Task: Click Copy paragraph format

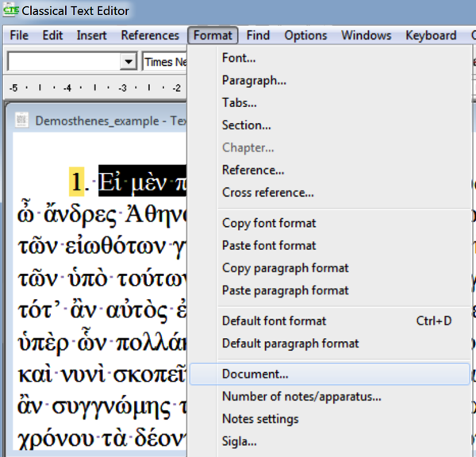Action: click(x=285, y=268)
